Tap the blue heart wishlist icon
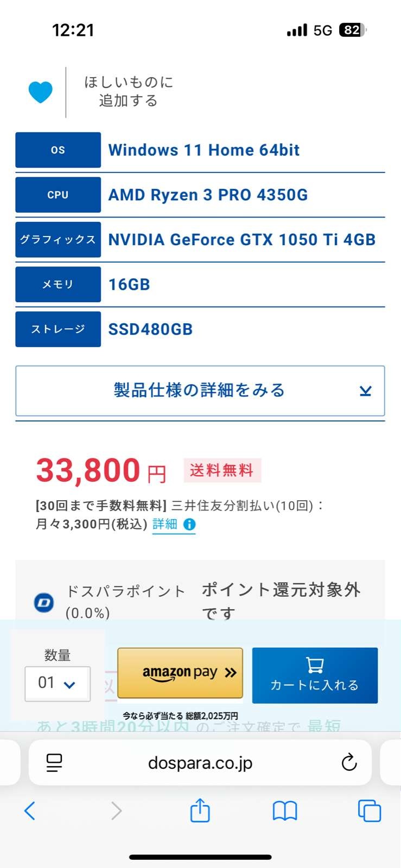Image resolution: width=401 pixels, height=868 pixels. [x=41, y=92]
